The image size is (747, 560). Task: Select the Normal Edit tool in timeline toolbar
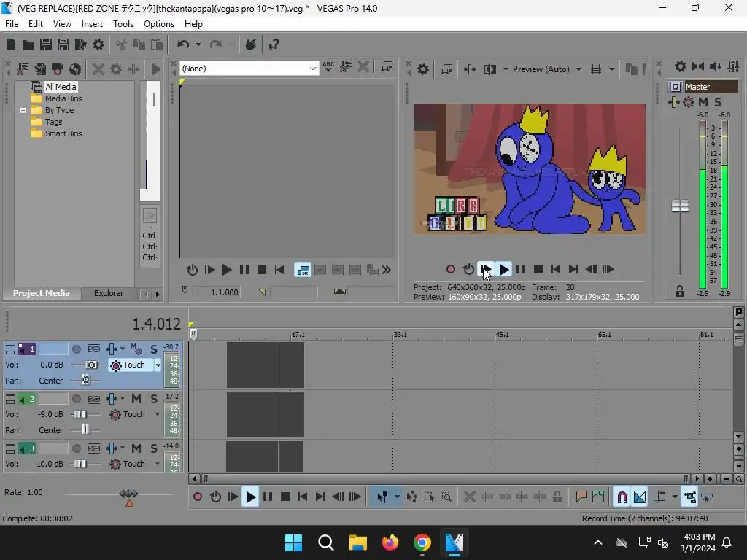382,497
